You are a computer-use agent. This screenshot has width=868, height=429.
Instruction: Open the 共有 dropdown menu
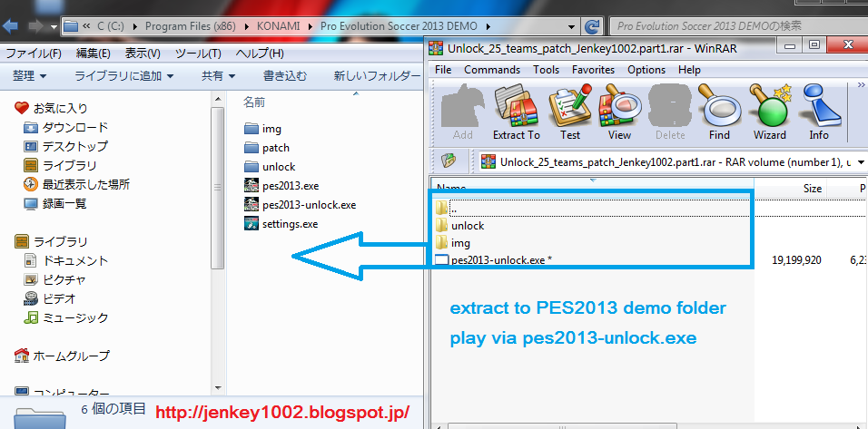[x=218, y=75]
